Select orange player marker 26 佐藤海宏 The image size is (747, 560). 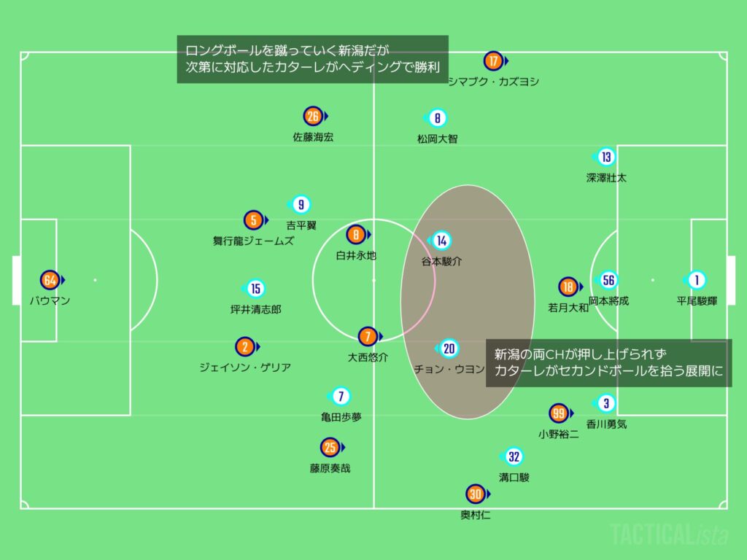pyautogui.click(x=313, y=116)
